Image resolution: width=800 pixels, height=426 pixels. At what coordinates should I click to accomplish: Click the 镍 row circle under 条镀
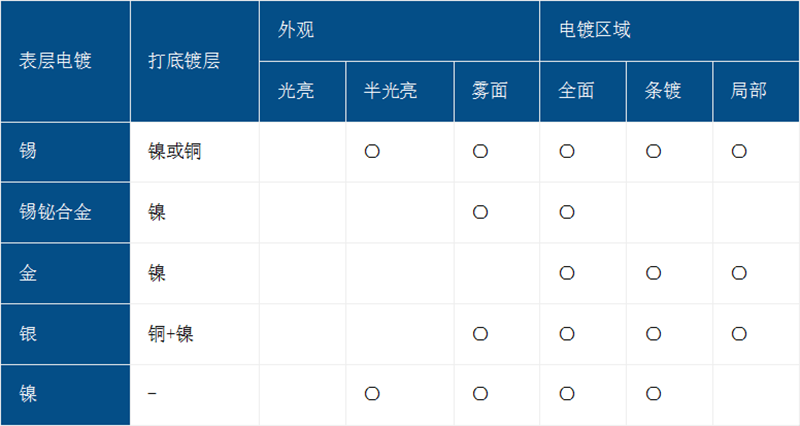653,394
